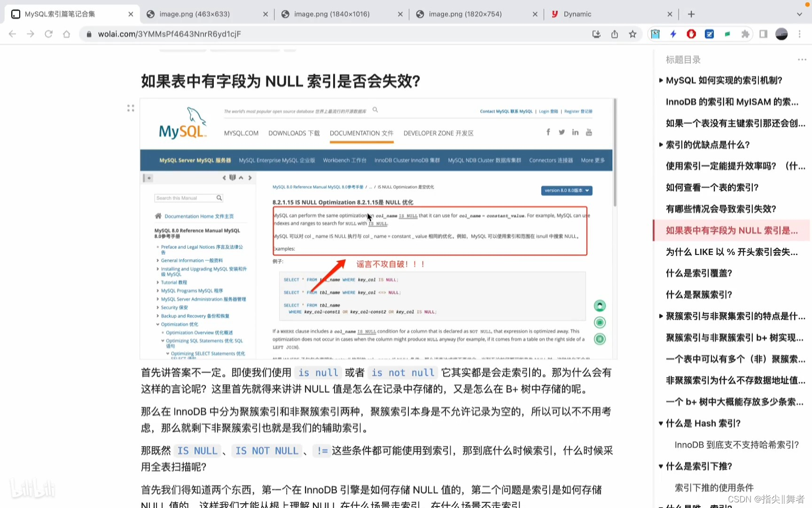Open 'InnoDB 到底支不支持哈希索引?' sub-heading
Viewport: 812px width, 508px height.
click(x=736, y=445)
